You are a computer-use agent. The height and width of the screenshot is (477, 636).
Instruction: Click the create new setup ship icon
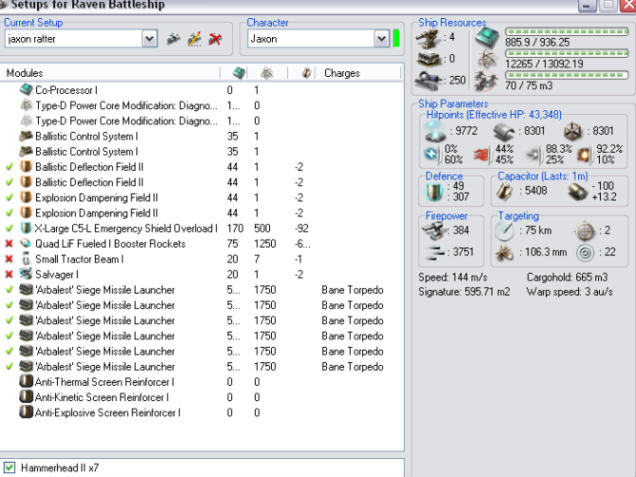(x=174, y=39)
